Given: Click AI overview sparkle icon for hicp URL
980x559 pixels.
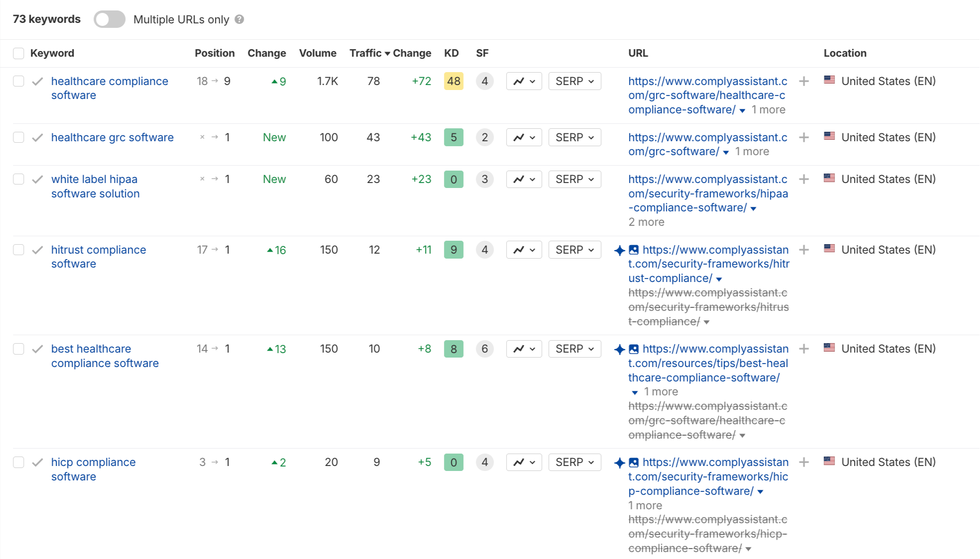Looking at the screenshot, I should [620, 463].
